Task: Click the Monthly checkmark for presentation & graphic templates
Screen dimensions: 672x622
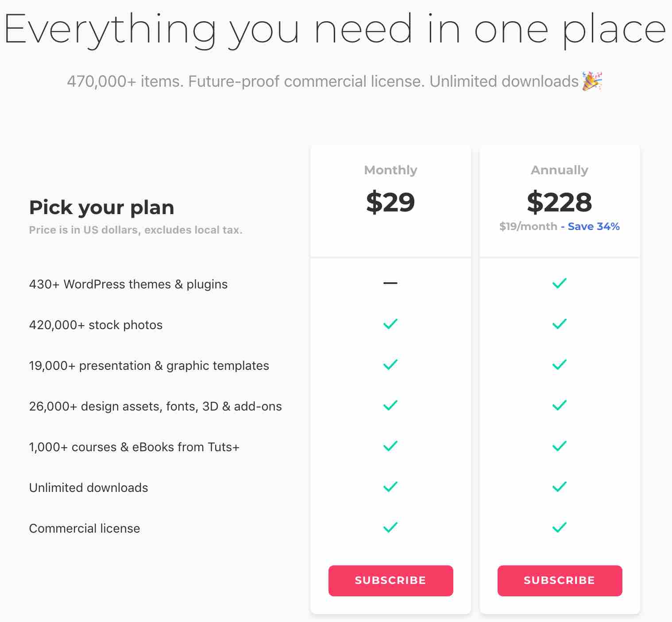Action: [390, 365]
